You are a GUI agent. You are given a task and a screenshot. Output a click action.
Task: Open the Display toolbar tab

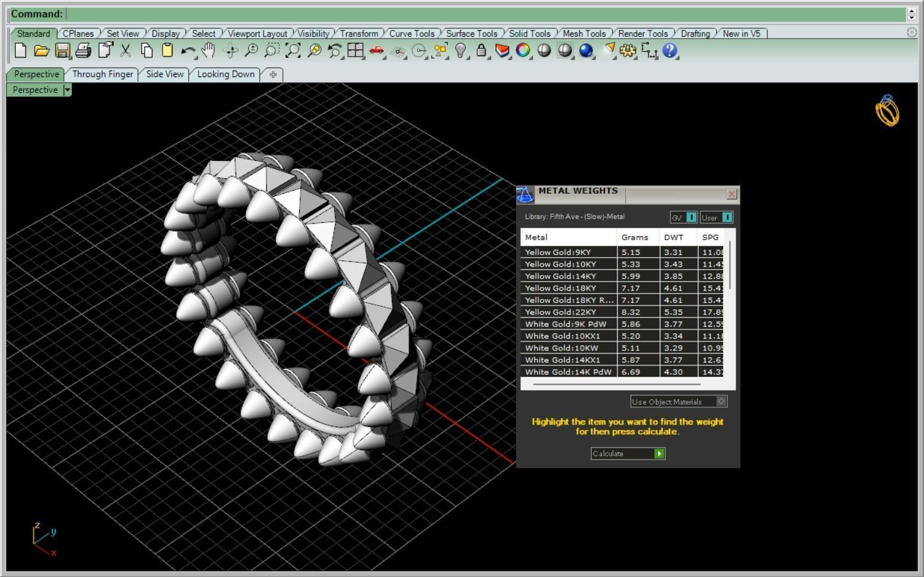[x=166, y=33]
